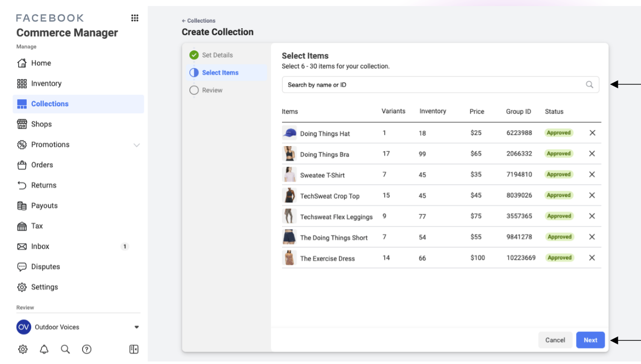Image resolution: width=641 pixels, height=364 pixels.
Task: Select the Review step circle
Action: [194, 90]
